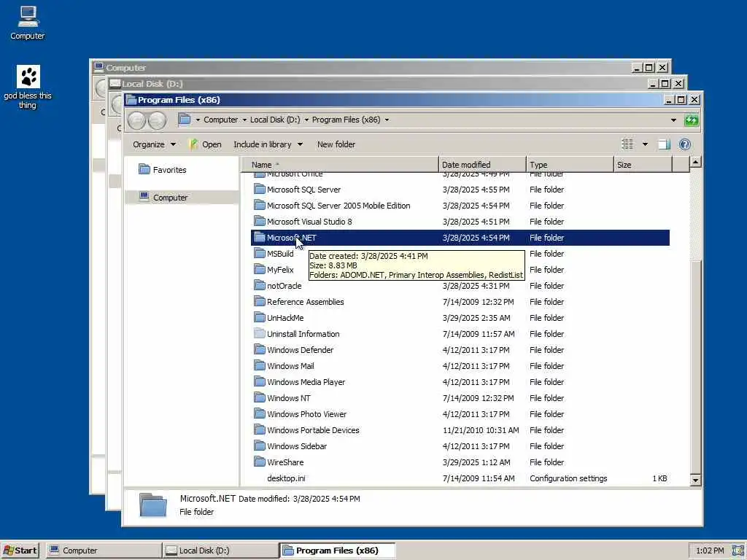Expand the address bar history dropdown arrow
Screen dimensions: 747x560
point(673,120)
